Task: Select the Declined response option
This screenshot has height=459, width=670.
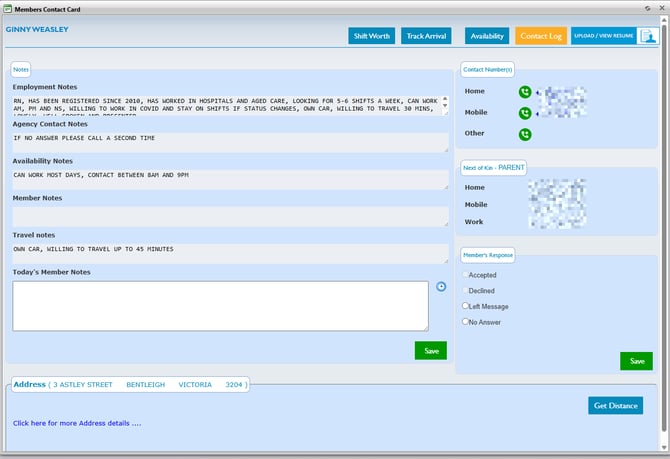Action: coord(465,290)
